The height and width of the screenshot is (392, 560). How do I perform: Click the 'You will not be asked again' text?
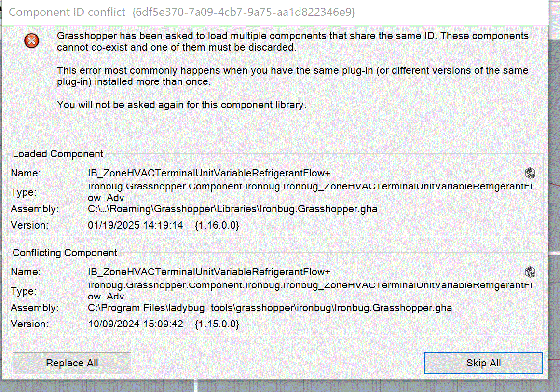pos(181,105)
